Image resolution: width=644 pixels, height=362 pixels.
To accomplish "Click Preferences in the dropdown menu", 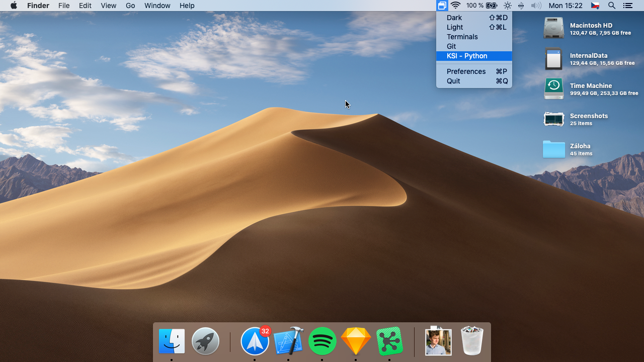I will (466, 71).
